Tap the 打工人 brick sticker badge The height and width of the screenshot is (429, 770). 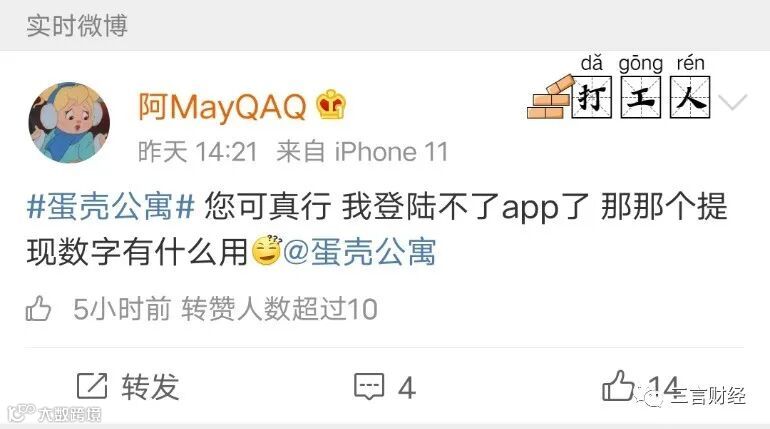click(619, 87)
